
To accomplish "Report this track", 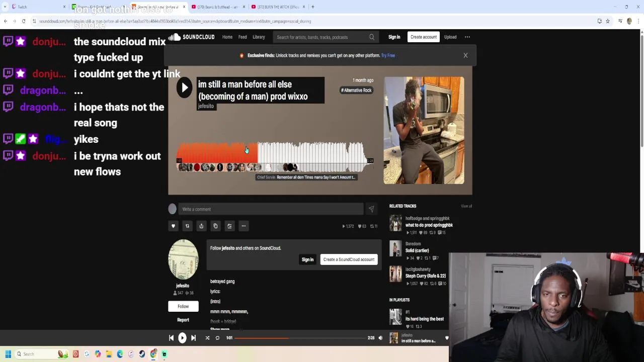I will (x=183, y=320).
